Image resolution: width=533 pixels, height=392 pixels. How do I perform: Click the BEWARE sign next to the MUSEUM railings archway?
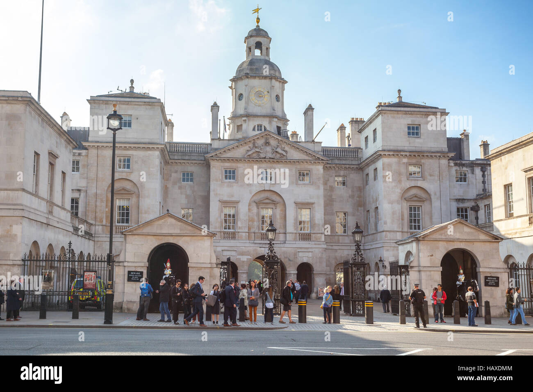134,276
